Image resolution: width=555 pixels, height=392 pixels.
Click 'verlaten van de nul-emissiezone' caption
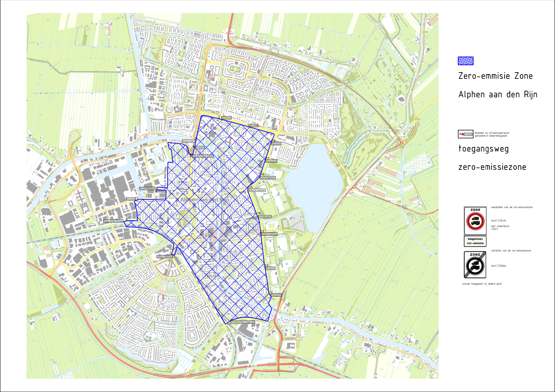[511, 250]
